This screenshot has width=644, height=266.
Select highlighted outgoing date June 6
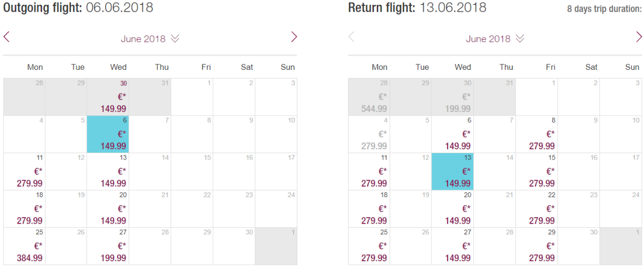point(108,134)
